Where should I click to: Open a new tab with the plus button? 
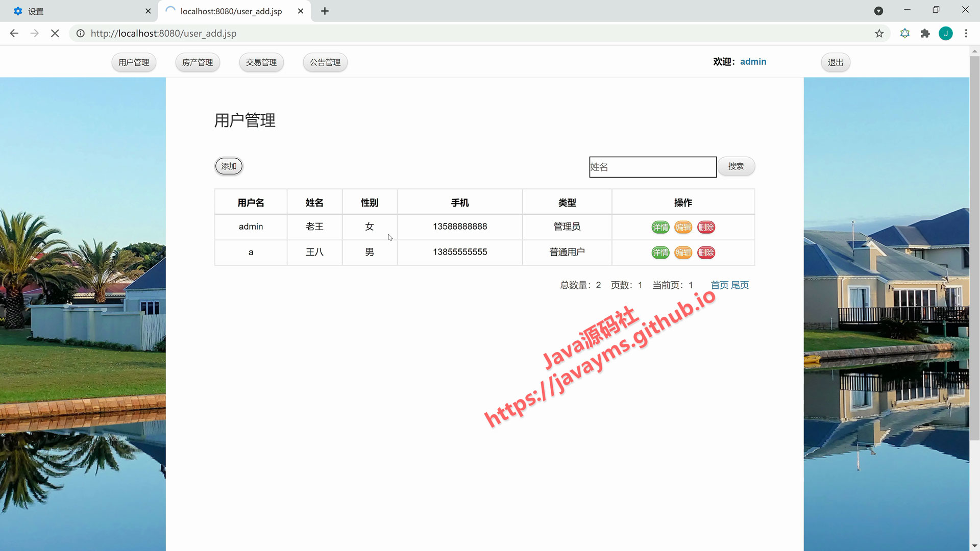coord(325,11)
